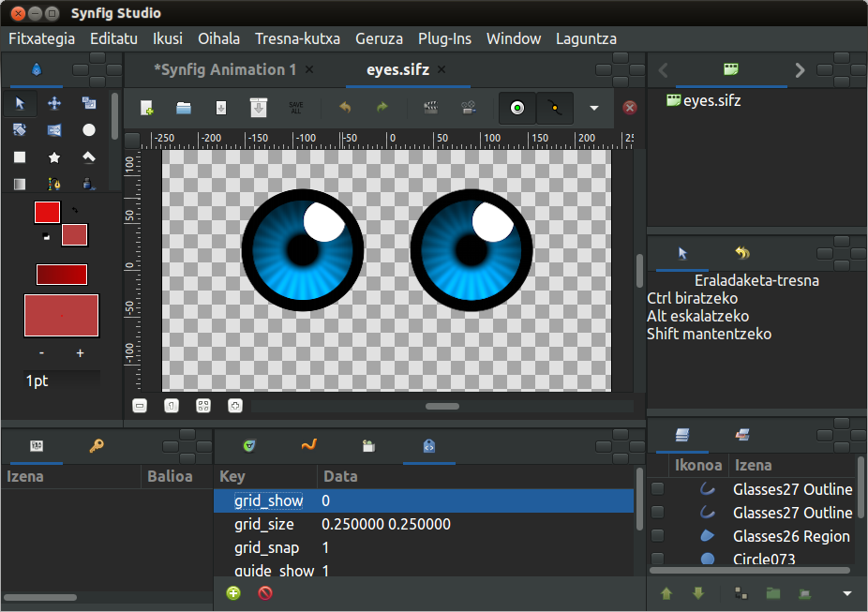Select the Rectangle tool

pyautogui.click(x=20, y=157)
